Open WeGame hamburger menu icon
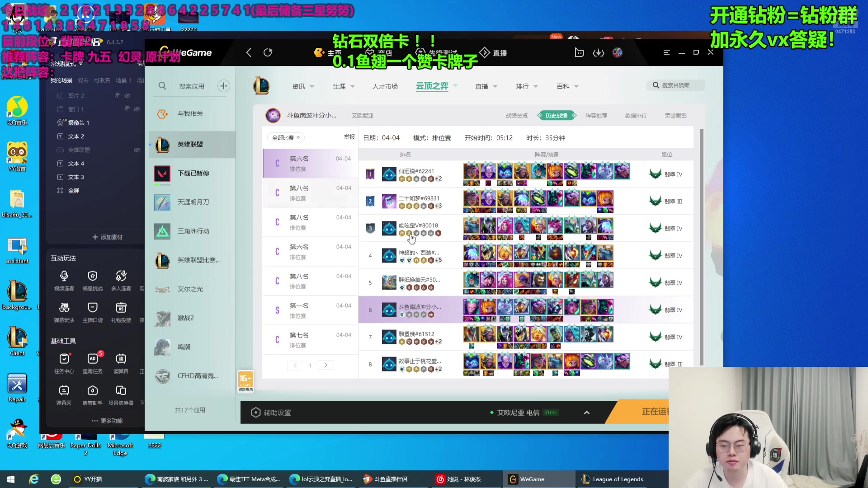This screenshot has height=488, width=868. (x=666, y=52)
